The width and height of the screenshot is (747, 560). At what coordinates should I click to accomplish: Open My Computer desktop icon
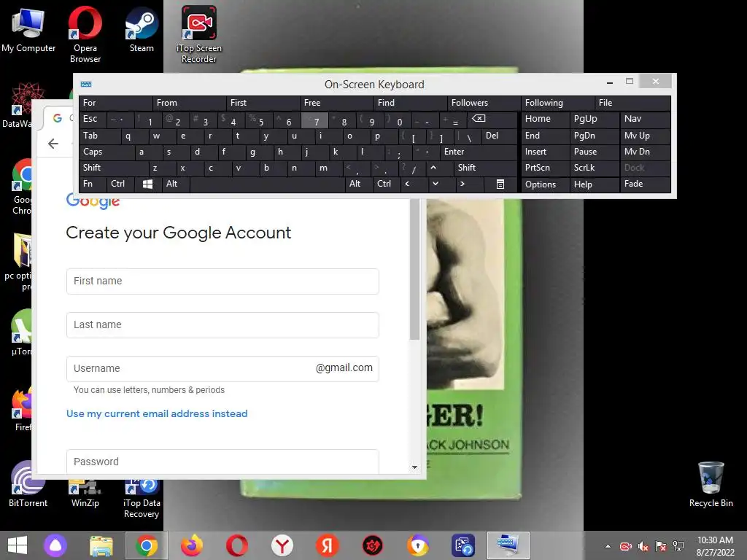(x=28, y=29)
